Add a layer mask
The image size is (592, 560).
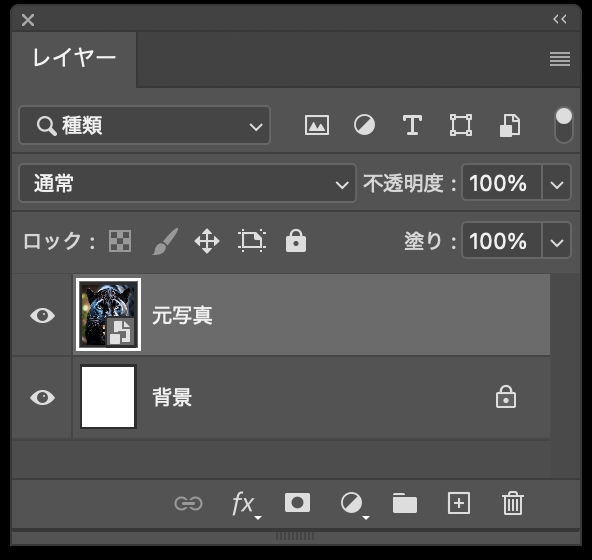pos(298,503)
